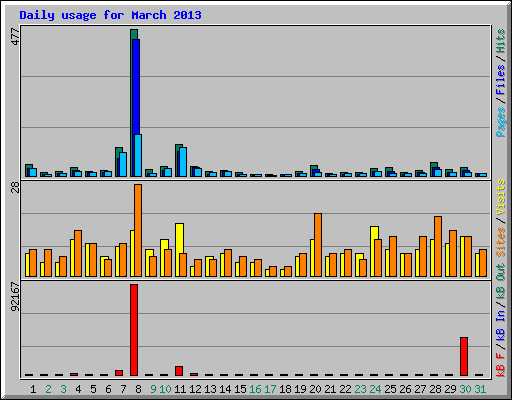Click the Visits legend label
The image size is (512, 400).
tap(501, 197)
